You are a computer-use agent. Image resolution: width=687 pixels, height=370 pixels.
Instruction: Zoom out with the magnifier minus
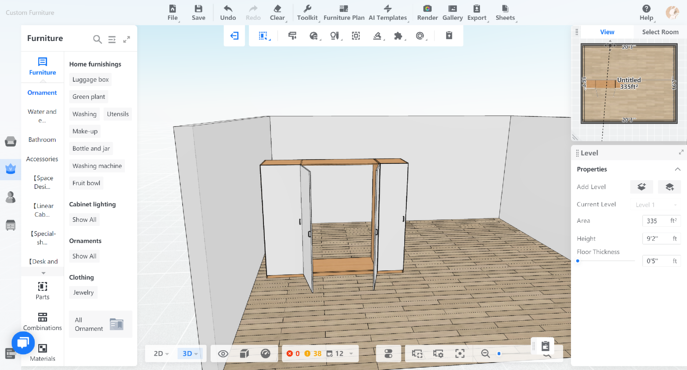tap(485, 353)
